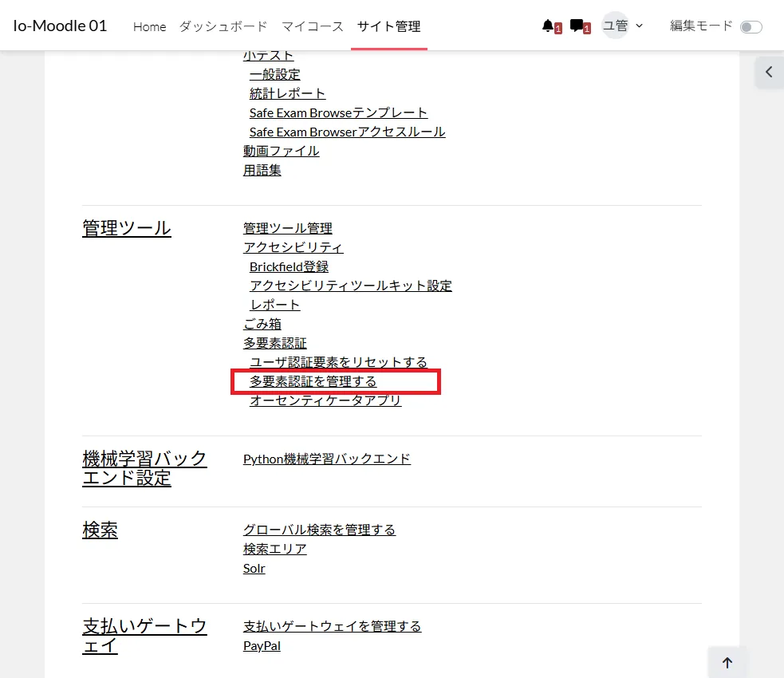This screenshot has width=784, height=678.
Task: Open グローバル検索を管理する link
Action: pyautogui.click(x=320, y=530)
